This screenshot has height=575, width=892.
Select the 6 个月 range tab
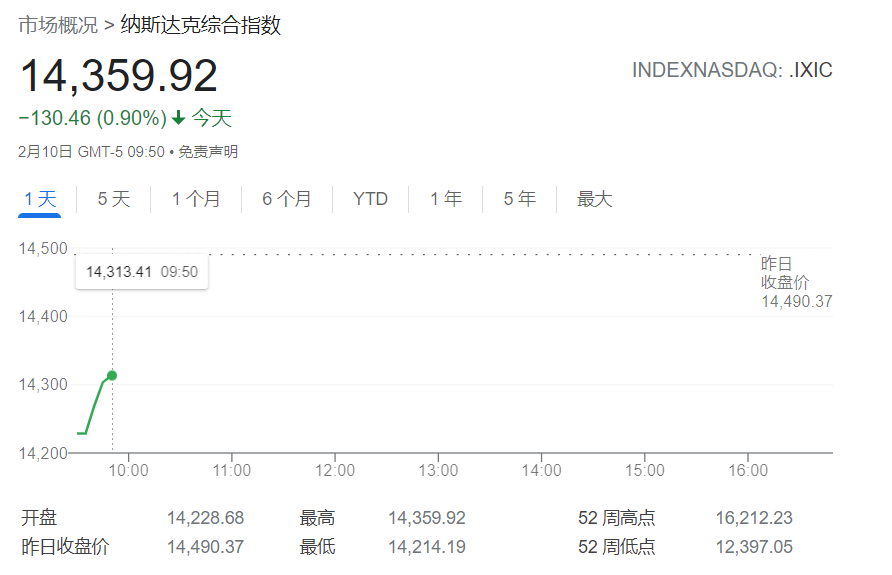click(287, 199)
